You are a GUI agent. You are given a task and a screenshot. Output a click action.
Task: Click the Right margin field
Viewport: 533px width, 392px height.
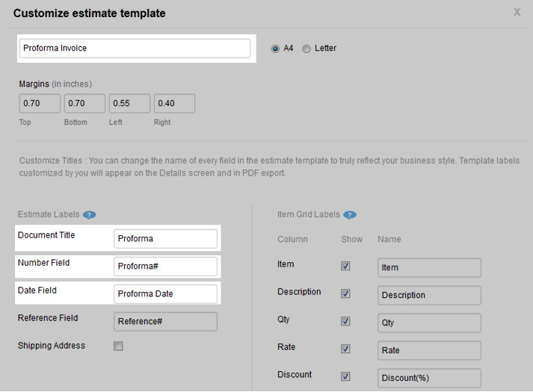[x=174, y=103]
